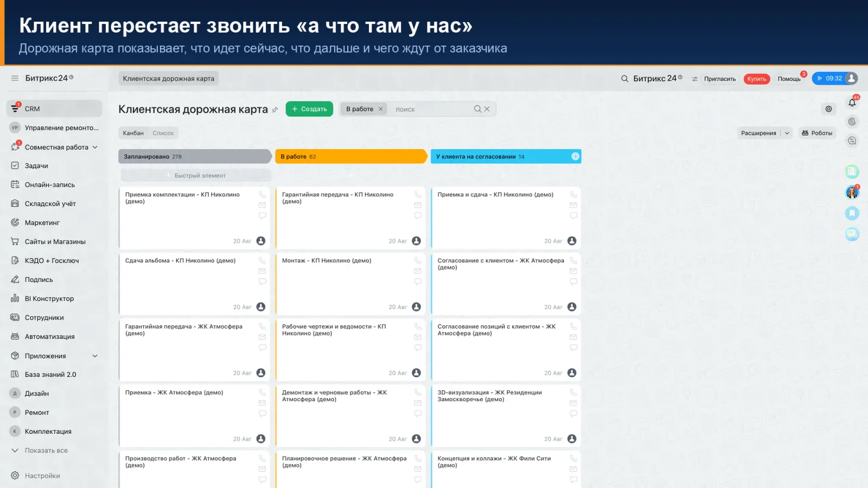868x488 pixels.
Task: Click the Клиентская дорожная карта breadcrumb tab
Action: (x=169, y=79)
